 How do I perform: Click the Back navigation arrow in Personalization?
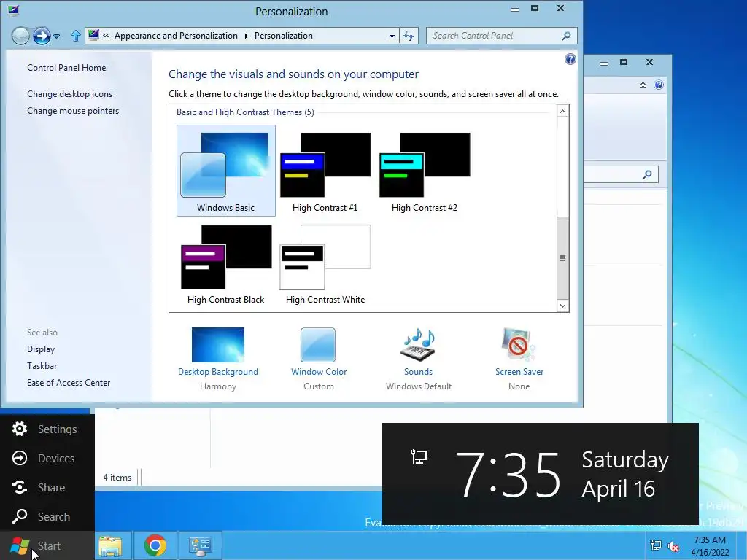coord(20,36)
